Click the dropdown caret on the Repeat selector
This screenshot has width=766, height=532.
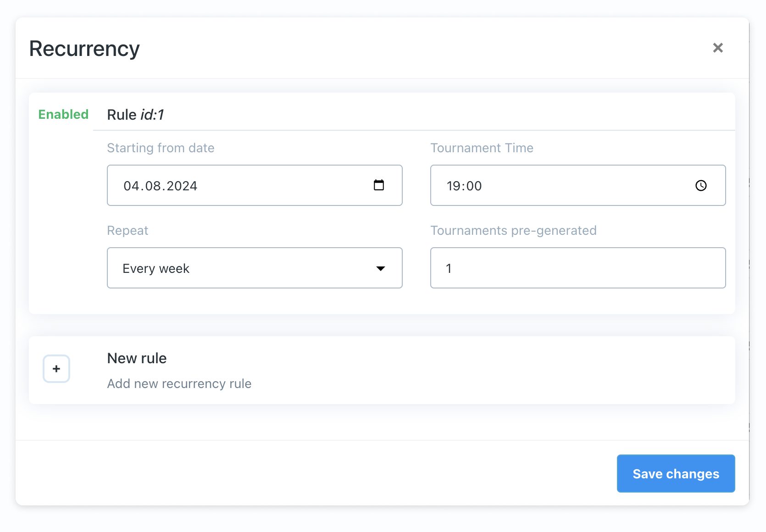(381, 268)
